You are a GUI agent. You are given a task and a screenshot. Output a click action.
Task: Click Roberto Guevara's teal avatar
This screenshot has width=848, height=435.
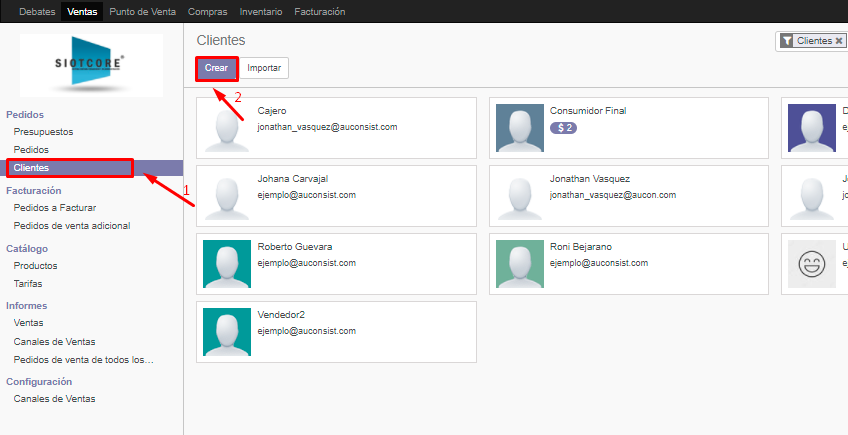[x=227, y=263]
